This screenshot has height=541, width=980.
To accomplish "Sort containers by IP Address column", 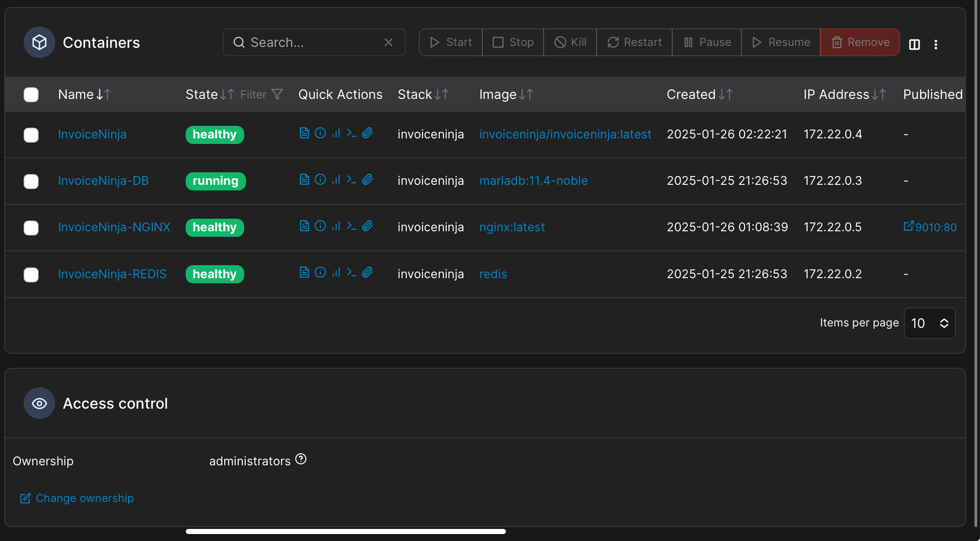I will [x=845, y=94].
